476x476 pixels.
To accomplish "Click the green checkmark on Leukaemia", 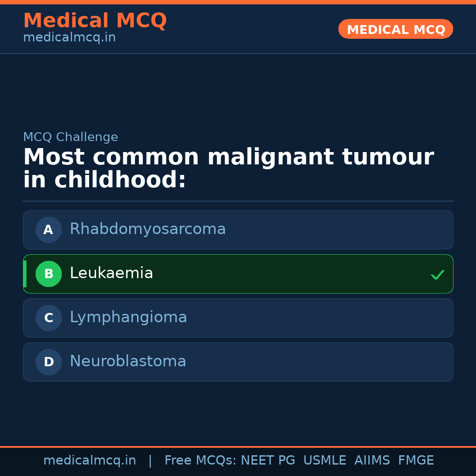I will click(x=437, y=275).
